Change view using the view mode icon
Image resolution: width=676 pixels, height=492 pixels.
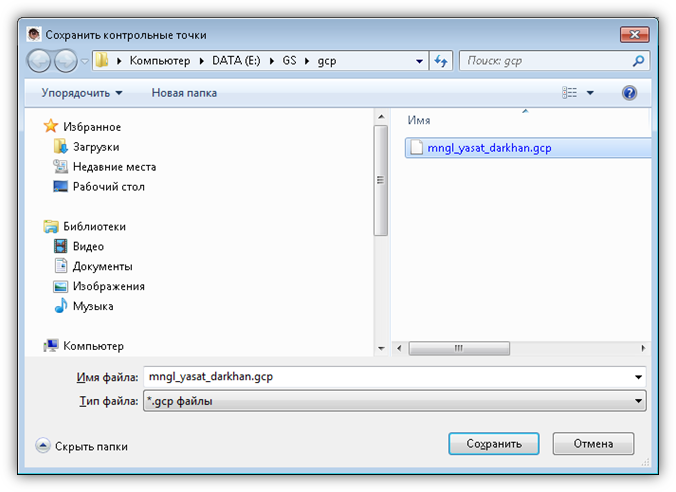[570, 93]
